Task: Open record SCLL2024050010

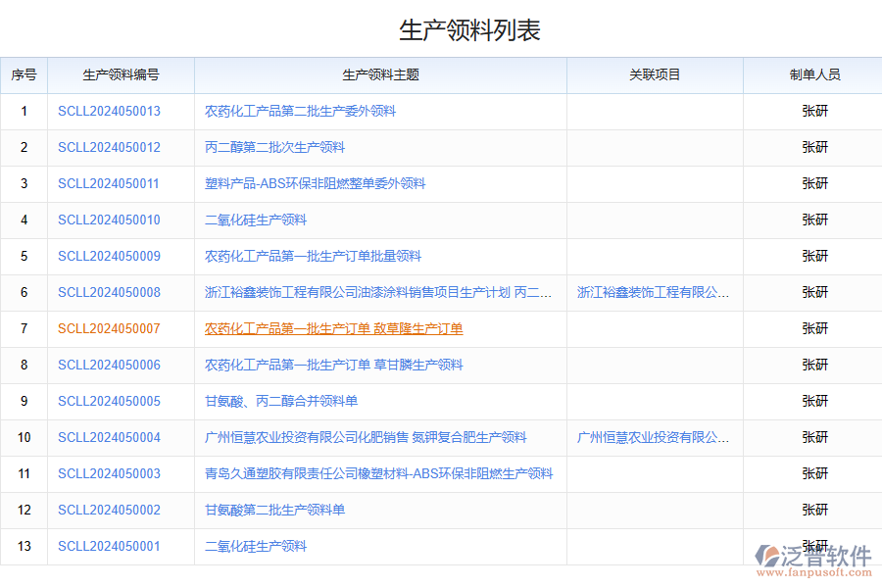Action: pyautogui.click(x=110, y=220)
